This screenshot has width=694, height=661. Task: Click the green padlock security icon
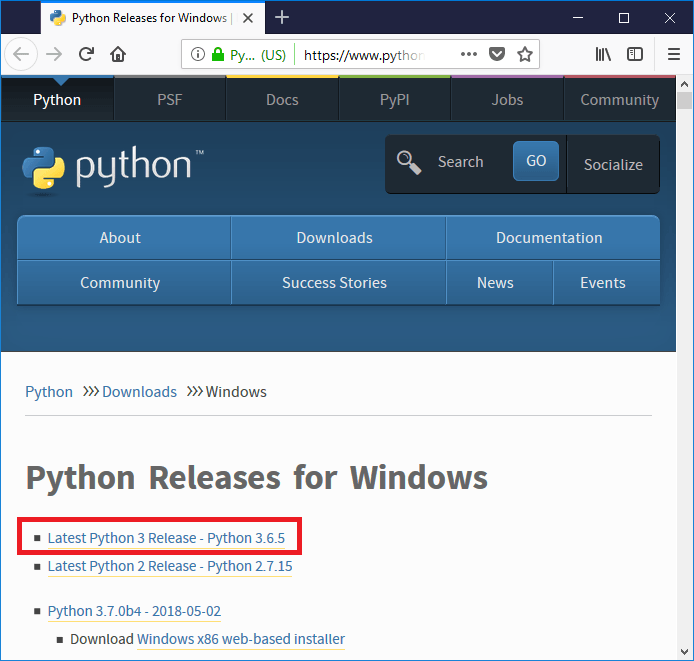coord(218,54)
